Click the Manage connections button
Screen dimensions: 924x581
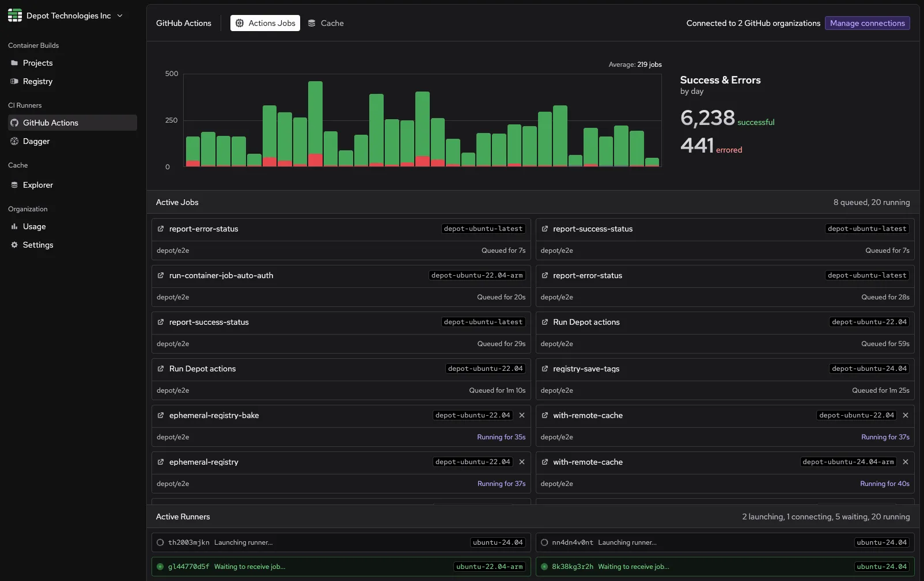867,23
